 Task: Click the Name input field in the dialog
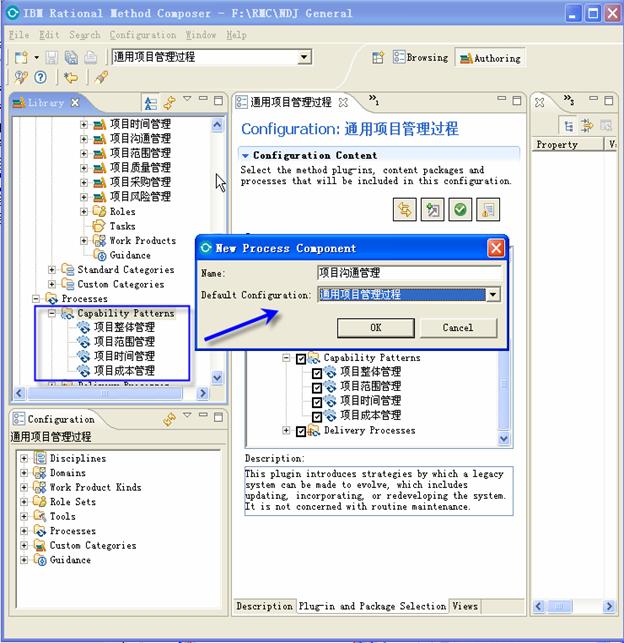pos(409,273)
